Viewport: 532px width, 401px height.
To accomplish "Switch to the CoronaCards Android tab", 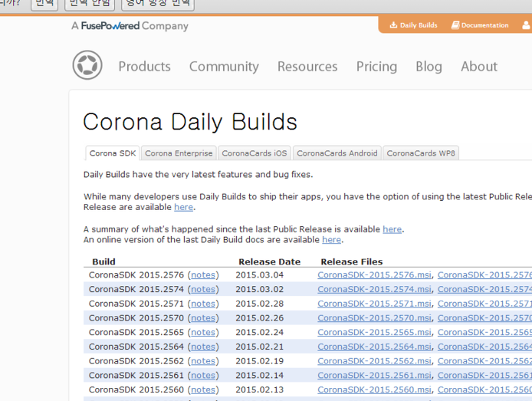I will [337, 153].
